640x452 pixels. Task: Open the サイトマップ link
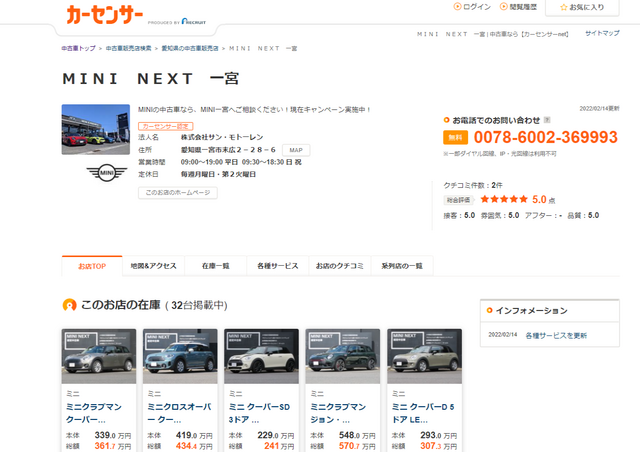point(602,33)
